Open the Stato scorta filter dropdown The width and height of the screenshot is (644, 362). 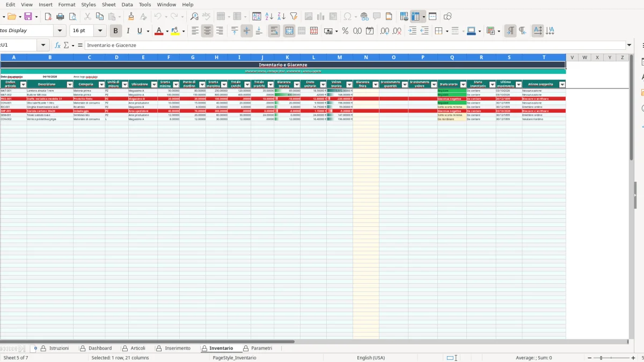pyautogui.click(x=463, y=84)
